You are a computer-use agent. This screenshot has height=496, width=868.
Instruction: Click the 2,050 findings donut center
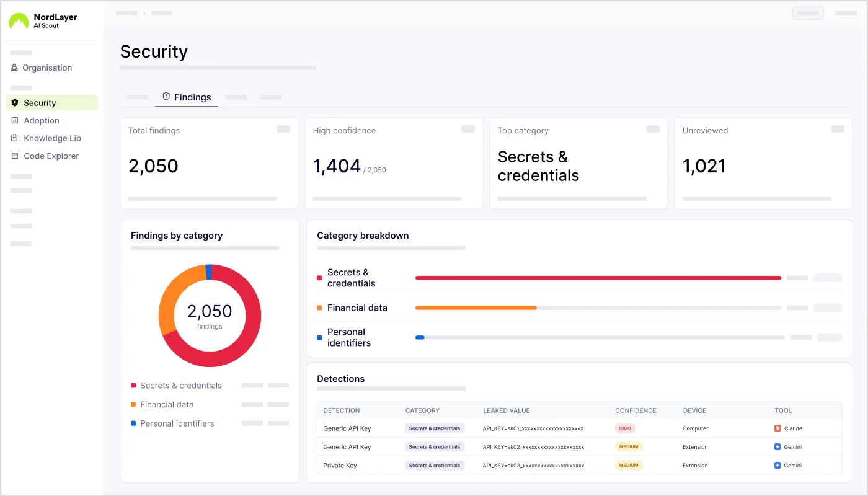tap(210, 316)
